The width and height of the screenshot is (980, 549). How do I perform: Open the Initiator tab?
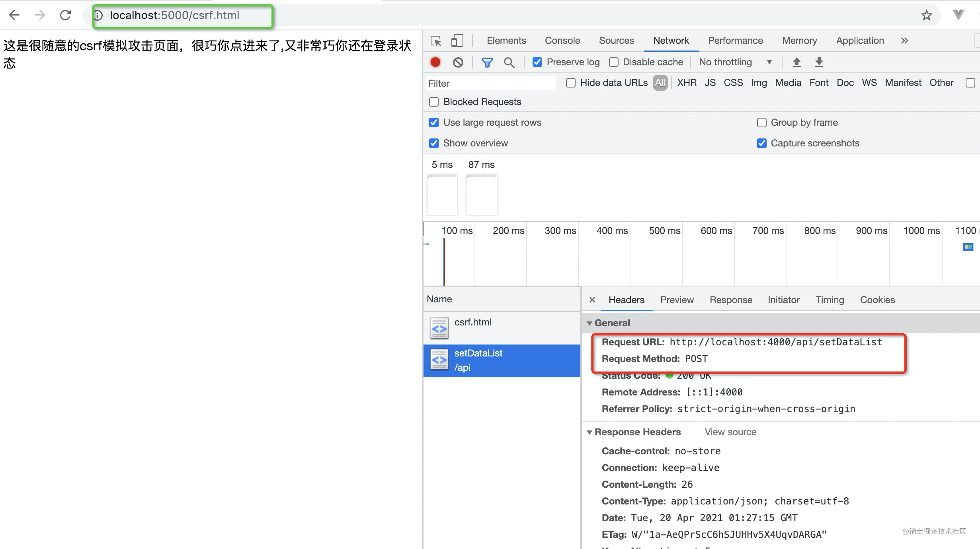(783, 300)
